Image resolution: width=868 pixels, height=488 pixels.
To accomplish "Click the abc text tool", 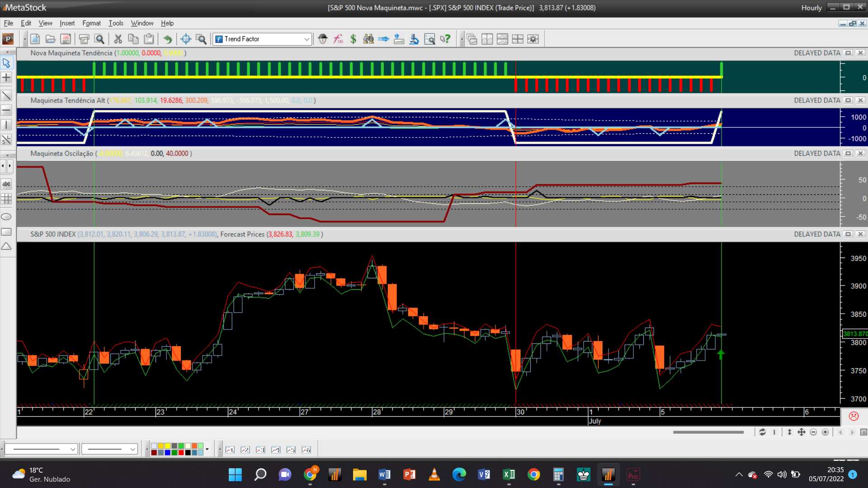I will coord(6,184).
